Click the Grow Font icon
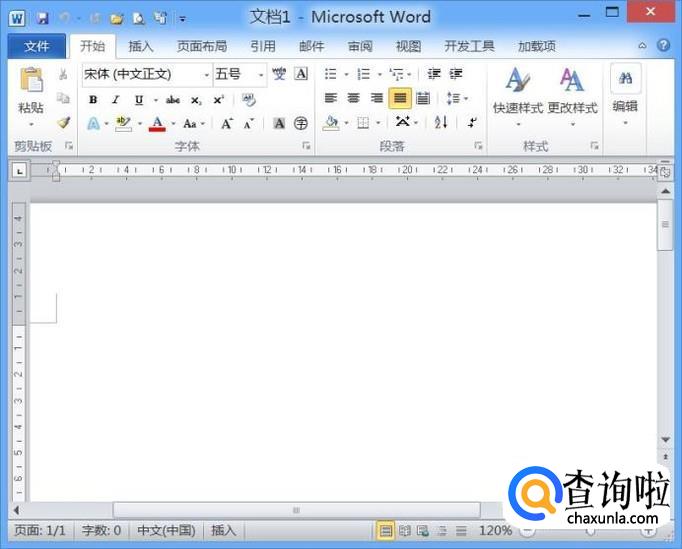 [227, 124]
